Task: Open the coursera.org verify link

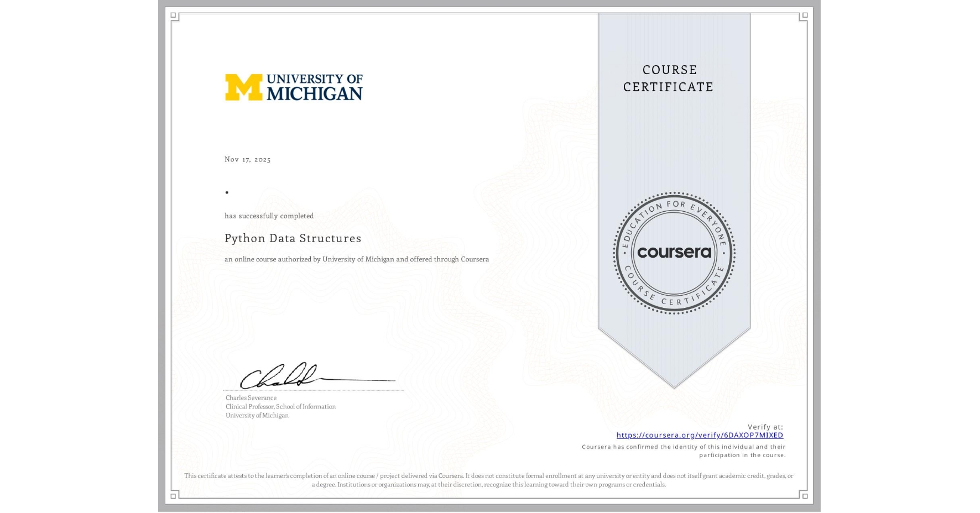Action: click(700, 436)
